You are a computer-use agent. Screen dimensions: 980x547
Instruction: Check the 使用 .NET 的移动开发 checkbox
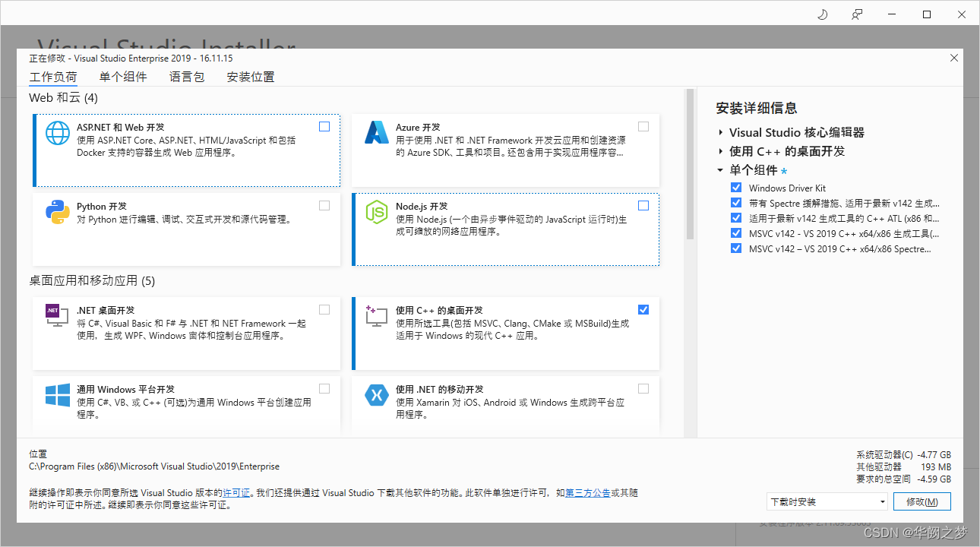click(x=643, y=388)
